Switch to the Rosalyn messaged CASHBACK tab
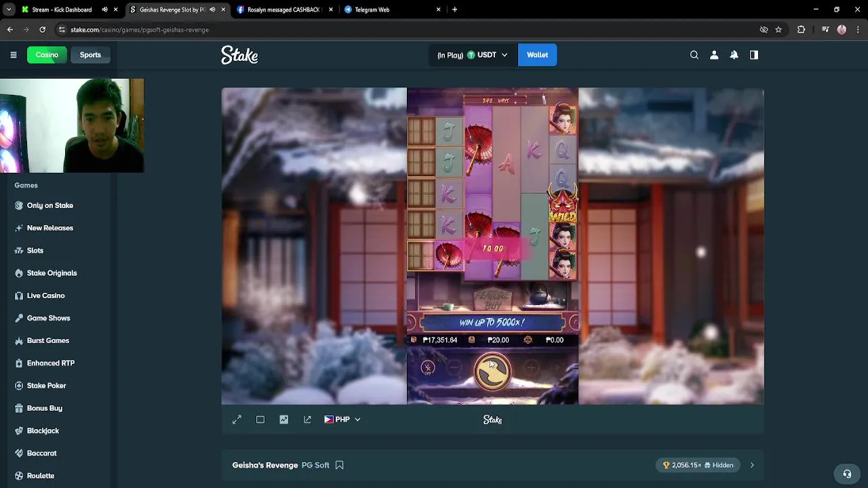This screenshot has width=868, height=488. (283, 9)
